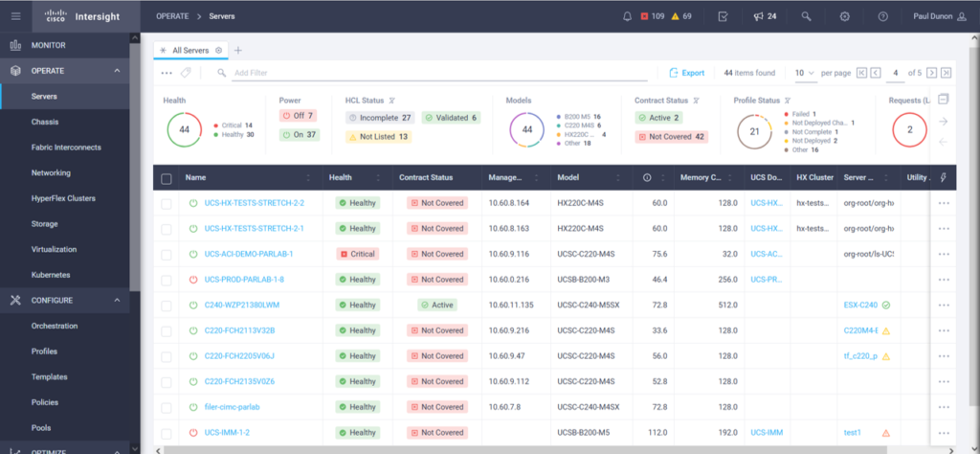Click the tag icon beside filter
The image size is (980, 454).
186,73
